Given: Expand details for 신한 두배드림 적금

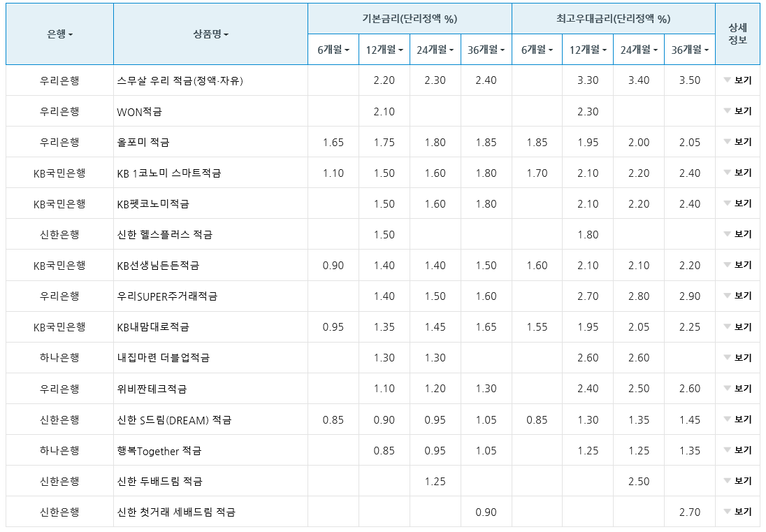Looking at the screenshot, I should [x=737, y=481].
